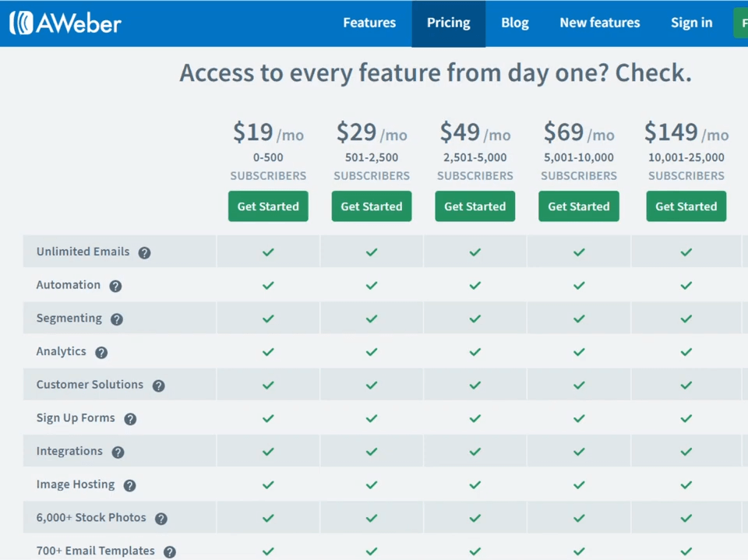Viewport: 748px width, 560px height.
Task: Show Analytics help tooltip icon
Action: [101, 353]
